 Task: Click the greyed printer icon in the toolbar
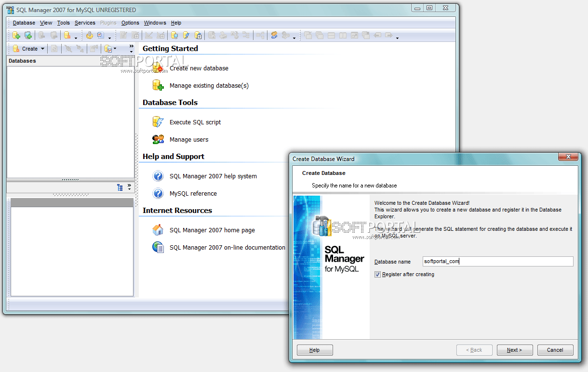223,35
